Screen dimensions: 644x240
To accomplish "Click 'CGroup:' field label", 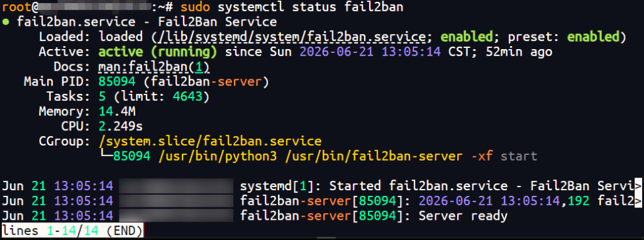I will 65,142.
